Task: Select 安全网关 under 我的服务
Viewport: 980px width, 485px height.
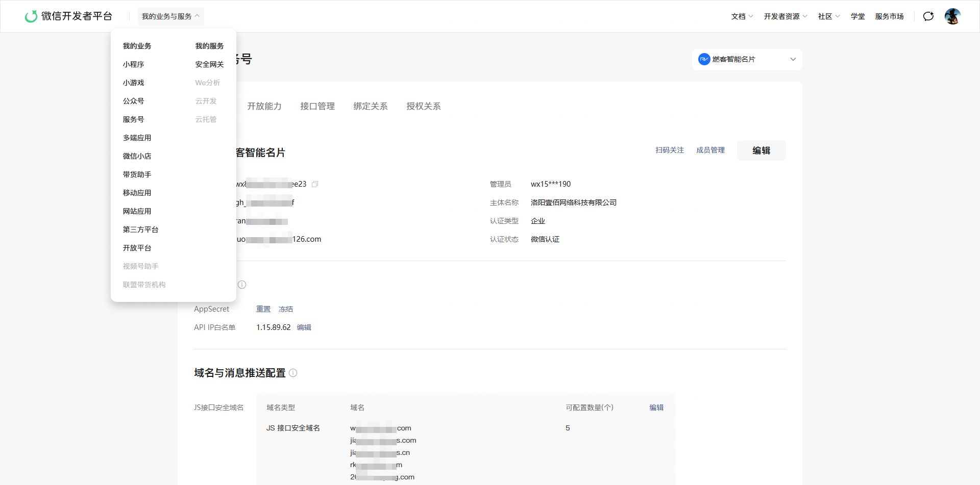Action: 210,64
